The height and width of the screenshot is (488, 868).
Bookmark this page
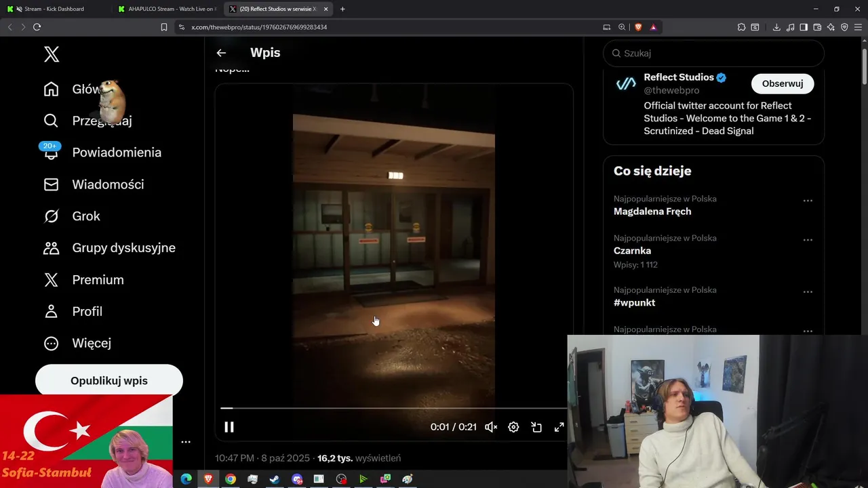163,27
